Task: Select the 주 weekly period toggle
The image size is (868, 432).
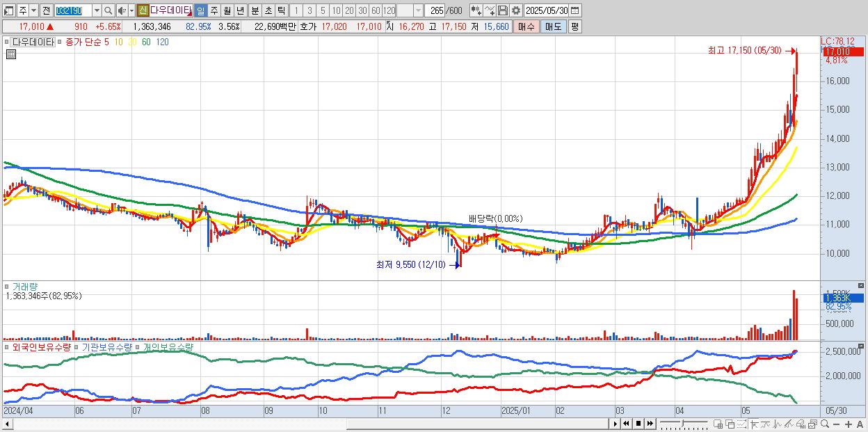Action: [214, 10]
